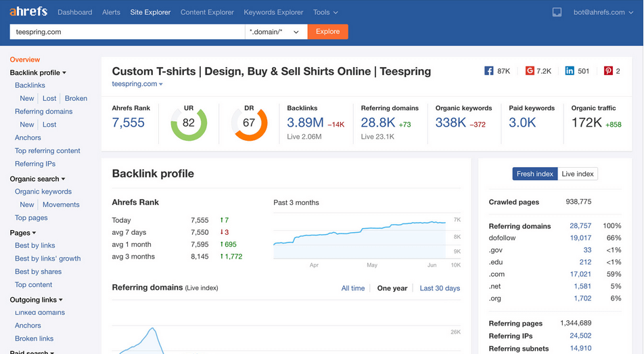Go to Keywords Explorer
The height and width of the screenshot is (354, 644).
[x=273, y=12]
